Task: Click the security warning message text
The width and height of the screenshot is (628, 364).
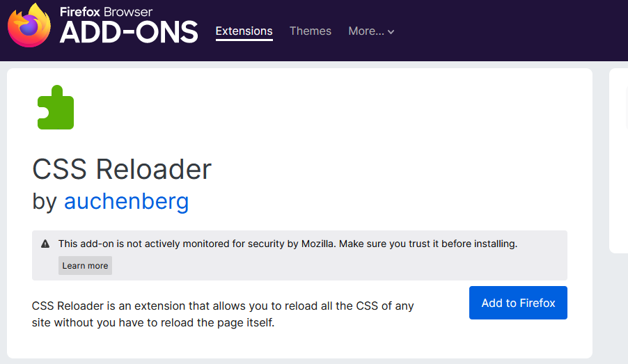Action: 288,244
